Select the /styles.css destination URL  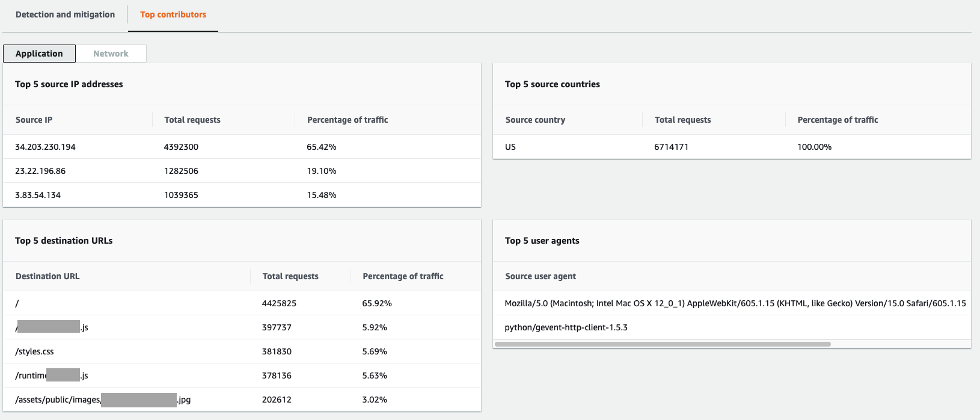click(x=34, y=351)
